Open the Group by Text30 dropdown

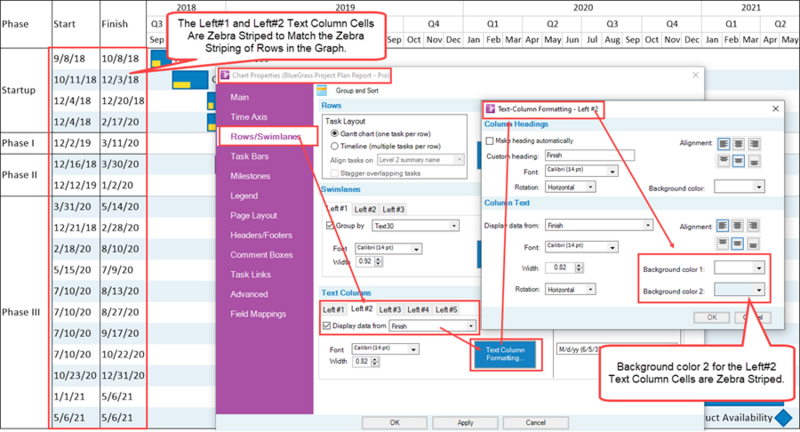(x=415, y=225)
